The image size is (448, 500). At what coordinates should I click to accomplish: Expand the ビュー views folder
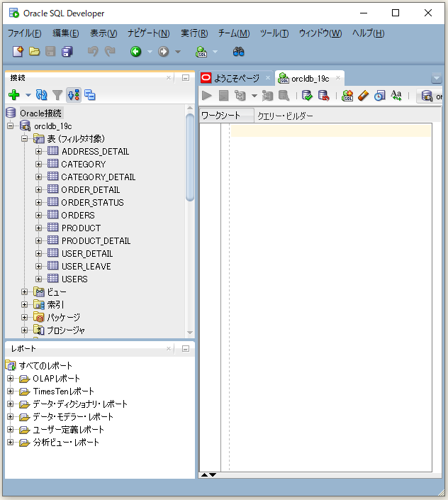[x=25, y=291]
